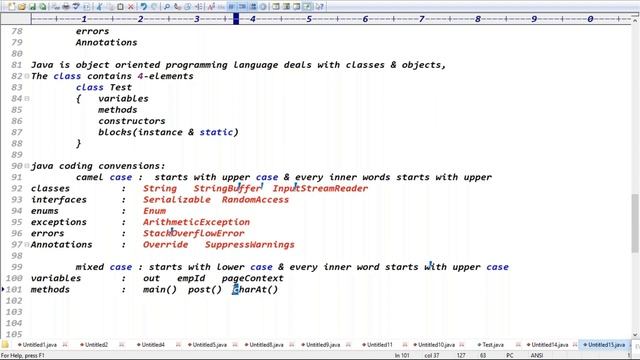
Task: Click the Replace toolbar icon
Action: point(177,7)
